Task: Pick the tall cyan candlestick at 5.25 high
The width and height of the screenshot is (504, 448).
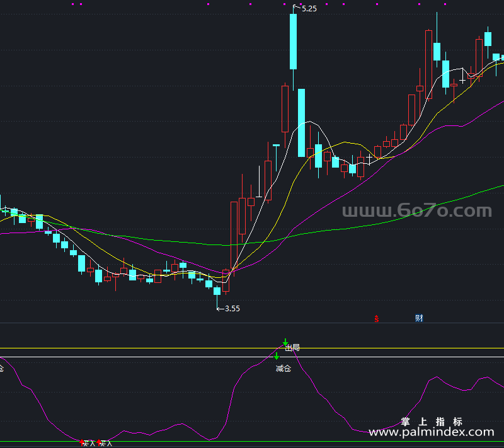Action: coord(293,42)
